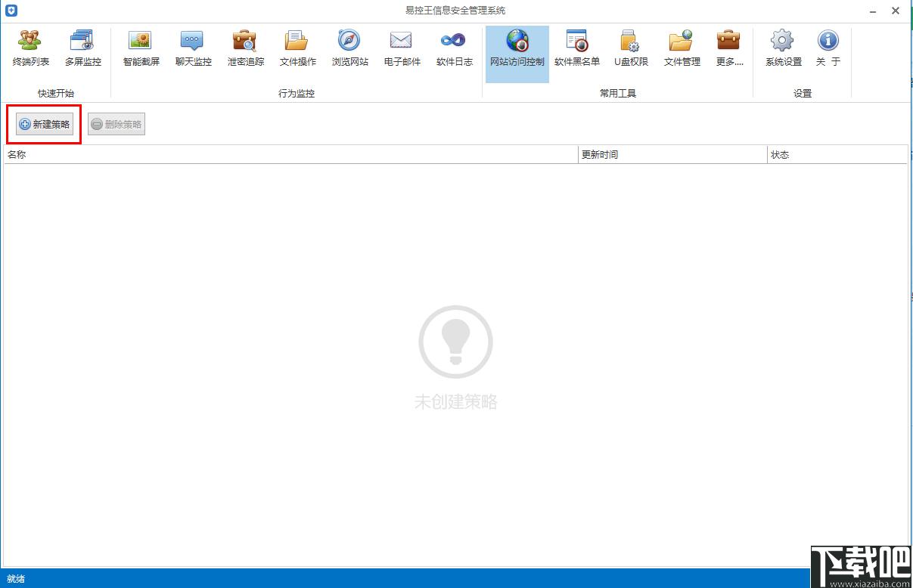The image size is (913, 588).
Task: Open 聊天监控 chat monitoring
Action: click(x=193, y=49)
